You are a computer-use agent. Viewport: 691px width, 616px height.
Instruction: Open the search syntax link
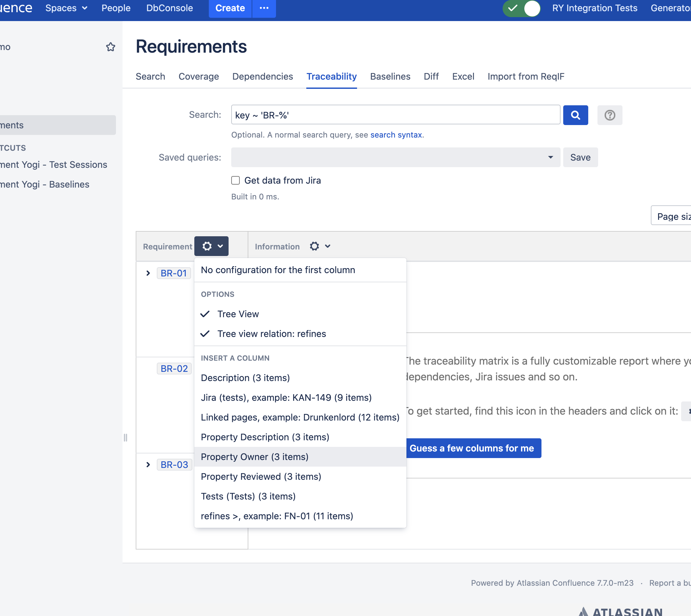coord(396,135)
